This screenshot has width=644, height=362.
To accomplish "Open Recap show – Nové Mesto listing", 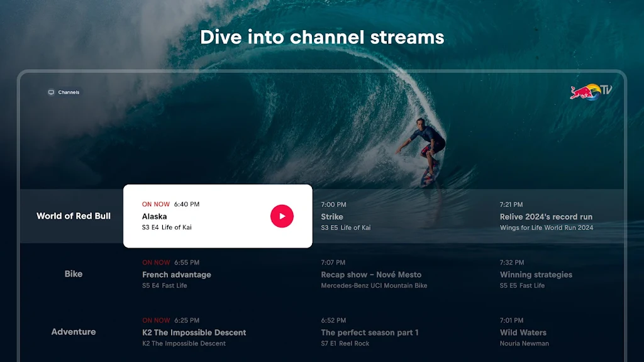I will (x=371, y=275).
